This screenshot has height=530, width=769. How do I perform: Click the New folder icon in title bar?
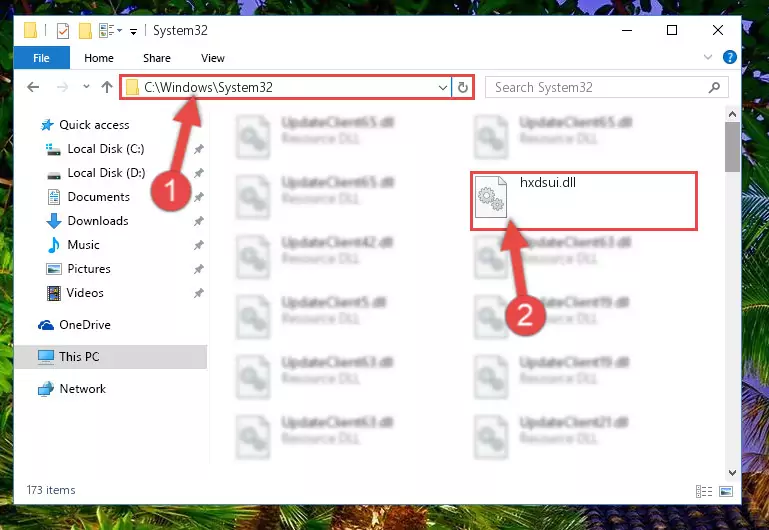pos(85,31)
